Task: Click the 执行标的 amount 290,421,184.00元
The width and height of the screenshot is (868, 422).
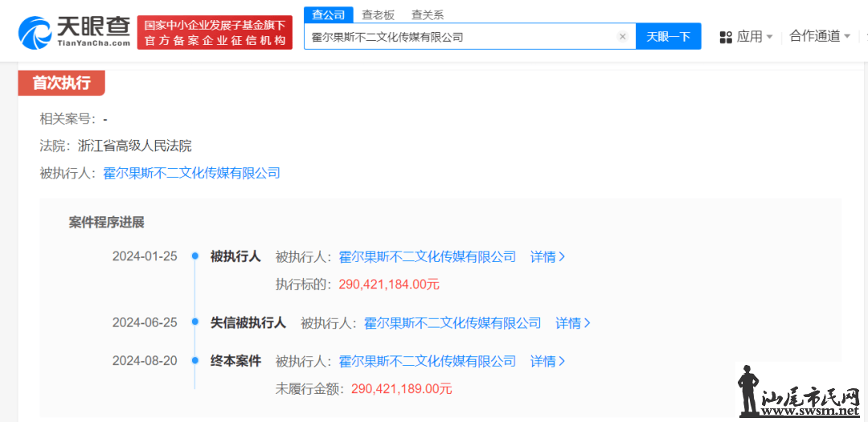Action: (x=389, y=284)
